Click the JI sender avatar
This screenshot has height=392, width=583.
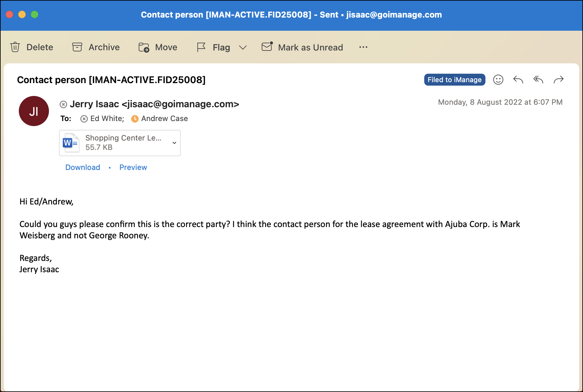(x=34, y=111)
